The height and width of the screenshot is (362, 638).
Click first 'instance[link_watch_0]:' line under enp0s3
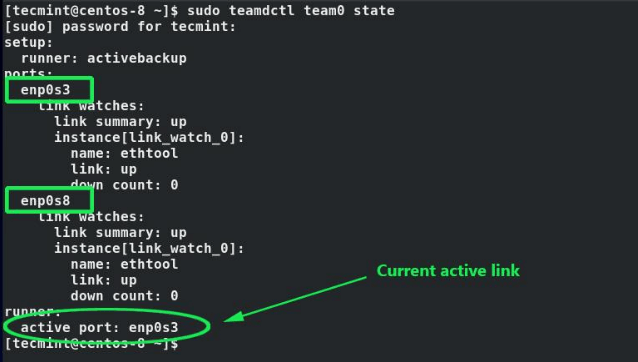[149, 137]
